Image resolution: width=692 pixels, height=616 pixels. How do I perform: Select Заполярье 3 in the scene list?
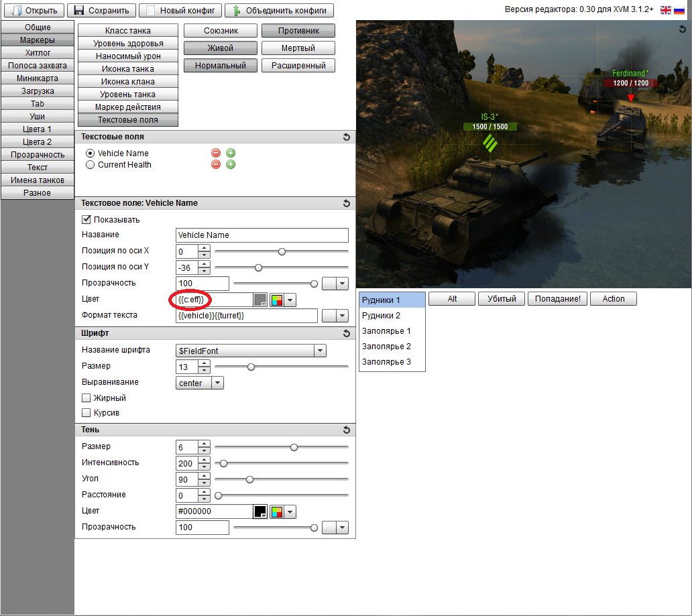point(392,362)
